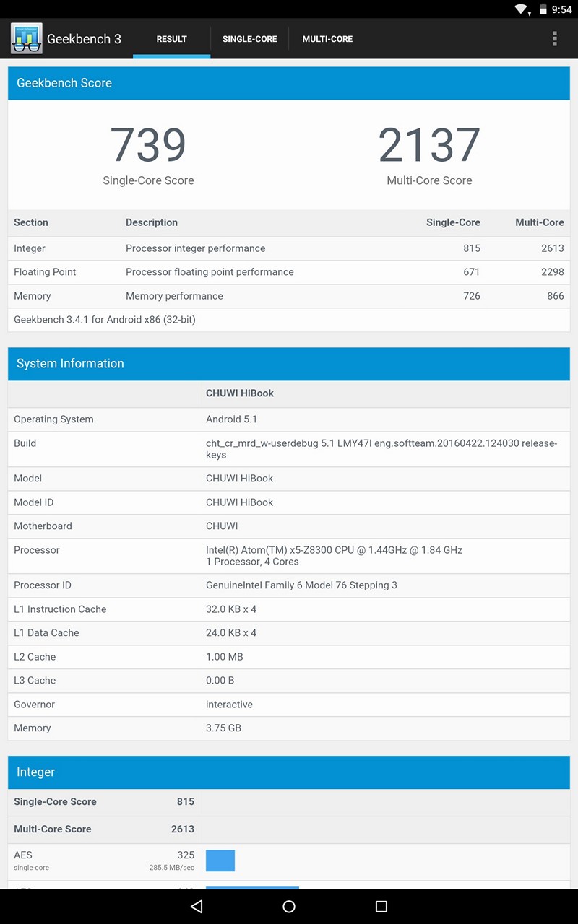
Task: Tap the L1 Data Cache value 24.0 KB x 4
Action: 231,633
